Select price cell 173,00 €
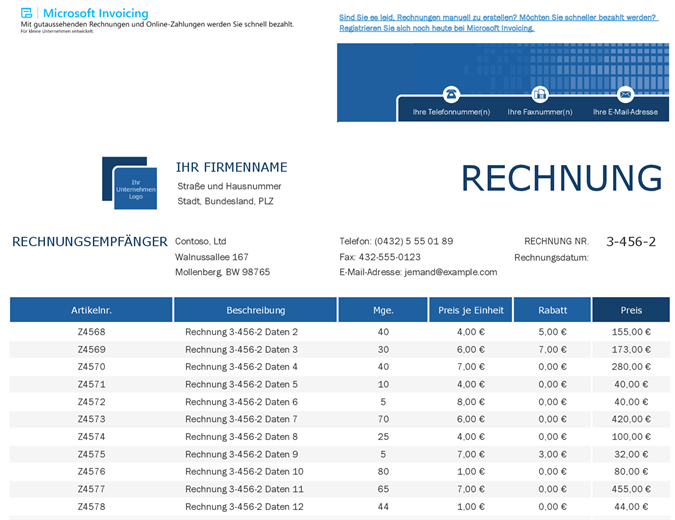Image resolution: width=675 pixels, height=520 pixels. (631, 350)
